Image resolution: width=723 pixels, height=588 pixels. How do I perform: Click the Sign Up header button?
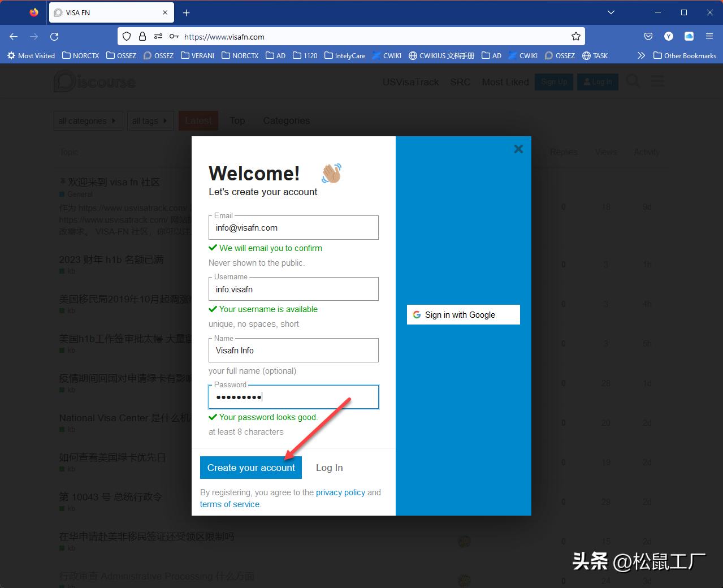click(x=553, y=81)
